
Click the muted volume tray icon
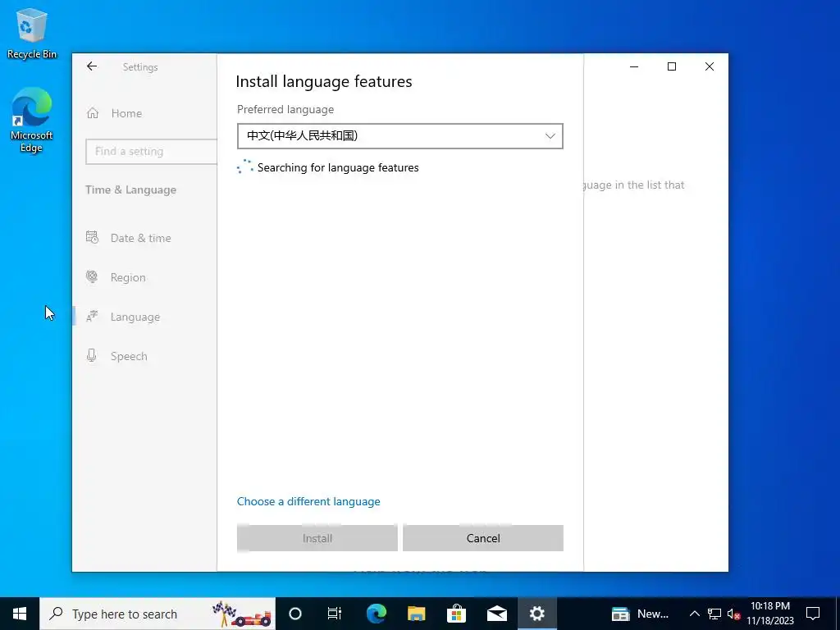pyautogui.click(x=733, y=614)
